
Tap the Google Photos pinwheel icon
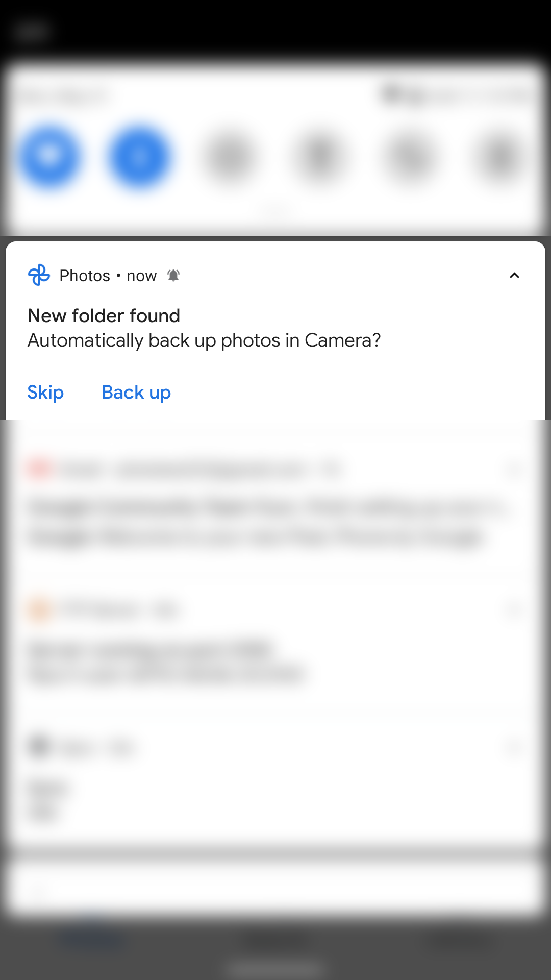(x=39, y=275)
